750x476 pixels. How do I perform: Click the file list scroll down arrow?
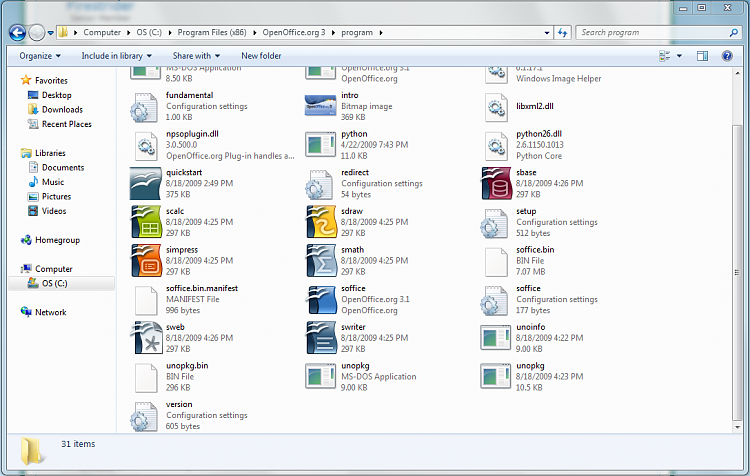(737, 427)
